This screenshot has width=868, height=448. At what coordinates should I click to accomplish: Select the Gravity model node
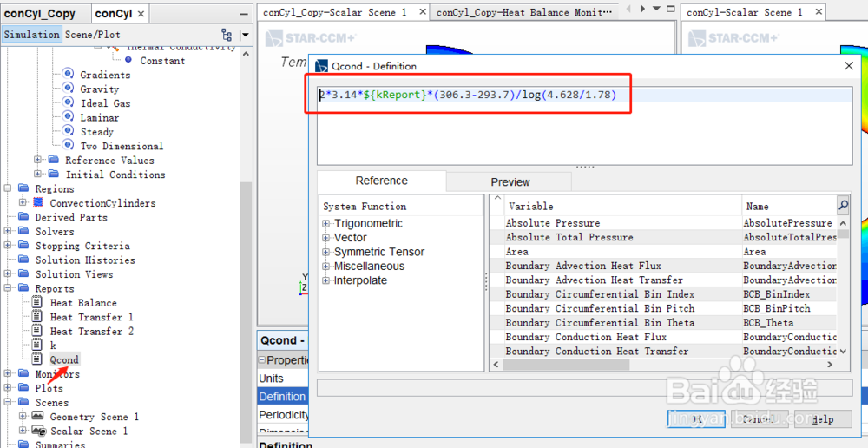click(99, 89)
